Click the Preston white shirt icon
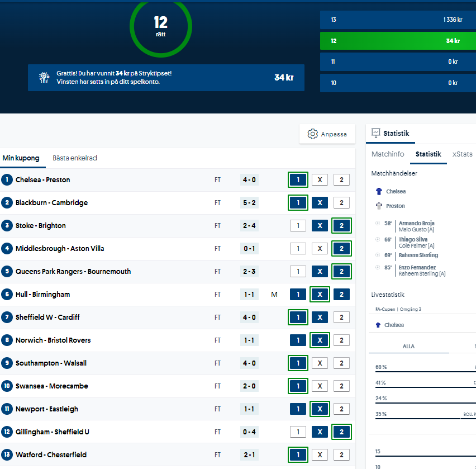Image resolution: width=476 pixels, height=469 pixels. pyautogui.click(x=379, y=206)
